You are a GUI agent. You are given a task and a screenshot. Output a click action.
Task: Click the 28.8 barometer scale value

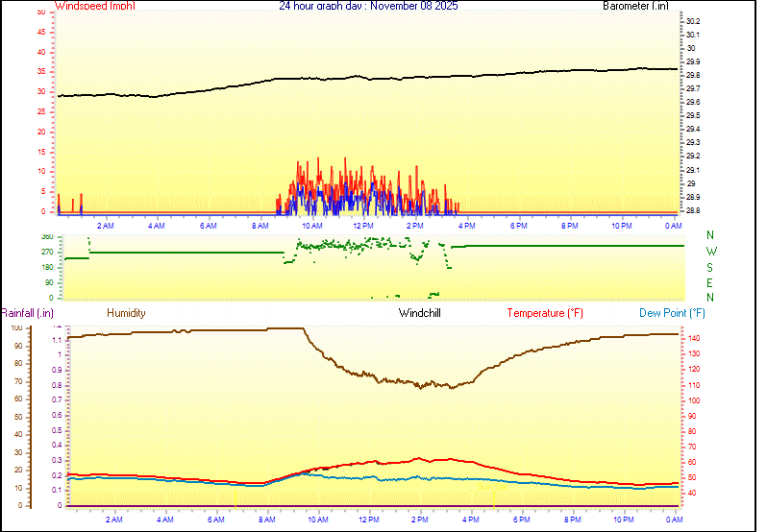point(692,210)
